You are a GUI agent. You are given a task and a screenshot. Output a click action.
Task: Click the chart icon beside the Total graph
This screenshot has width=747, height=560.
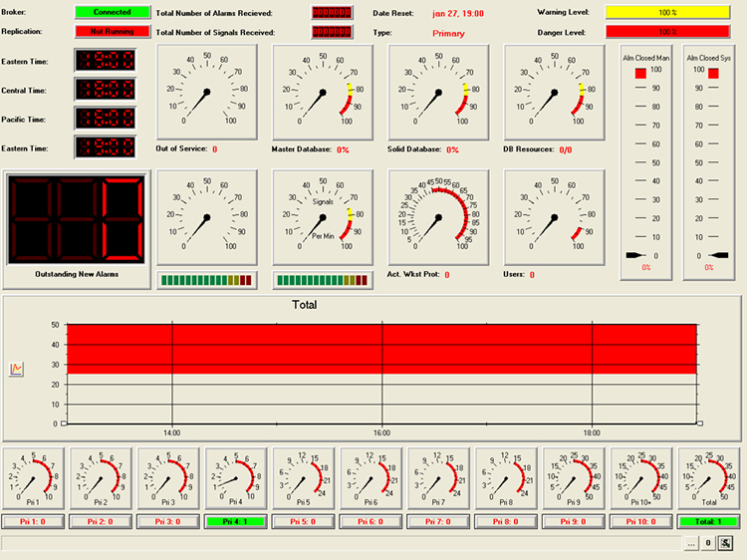[x=16, y=369]
